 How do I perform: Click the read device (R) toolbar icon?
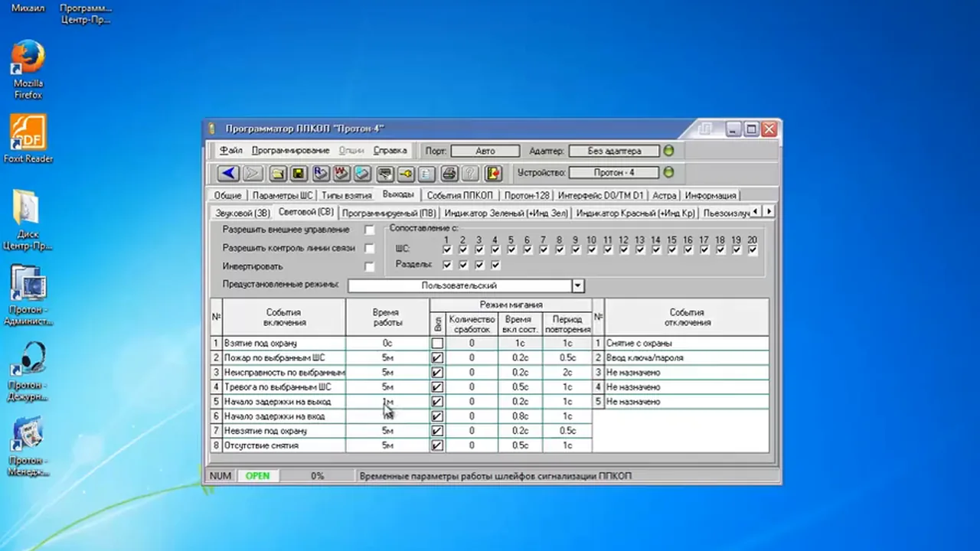click(320, 173)
